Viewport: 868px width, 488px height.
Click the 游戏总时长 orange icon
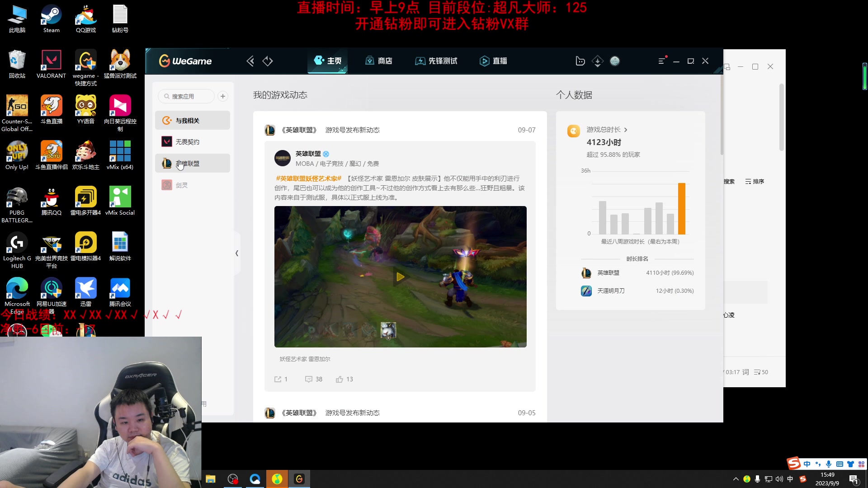point(574,131)
